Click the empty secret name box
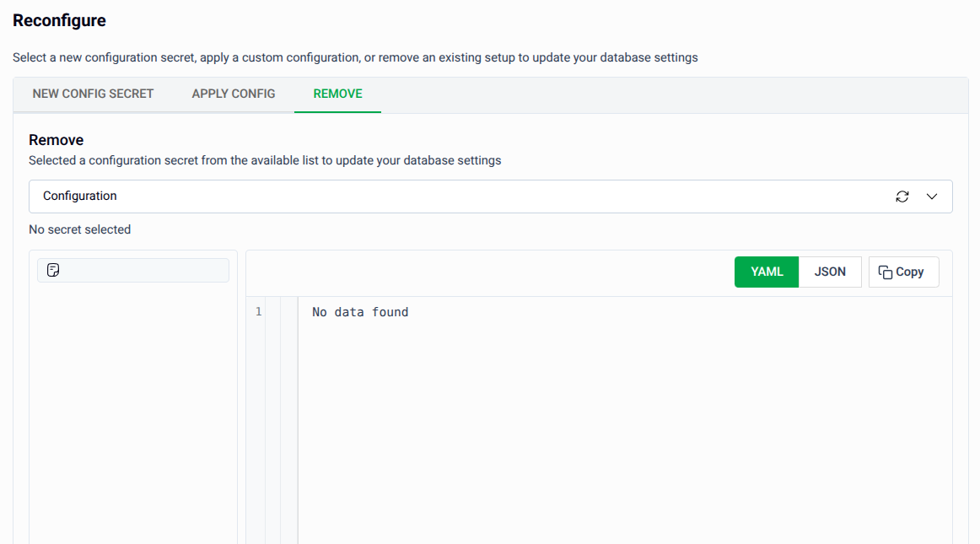 132,270
